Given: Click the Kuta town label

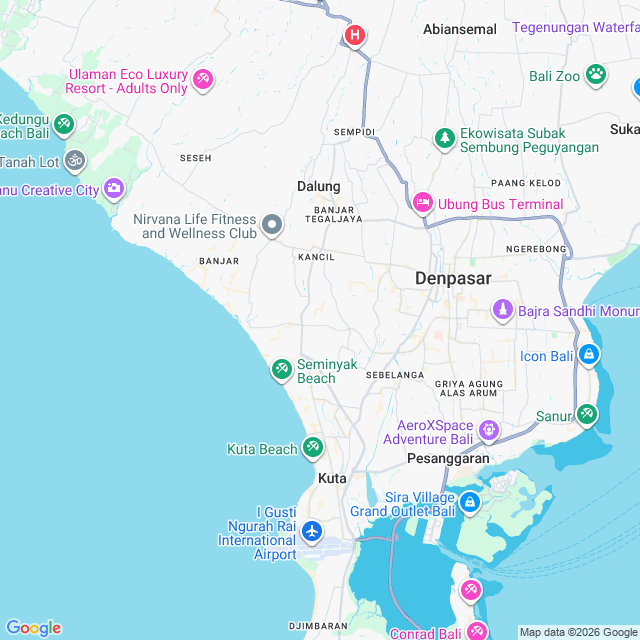Looking at the screenshot, I should (x=332, y=478).
